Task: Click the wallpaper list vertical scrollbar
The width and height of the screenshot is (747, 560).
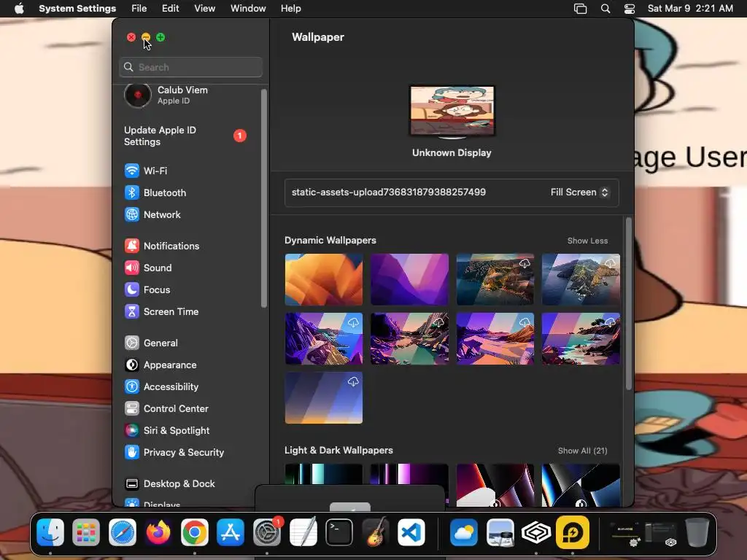Action: click(629, 303)
